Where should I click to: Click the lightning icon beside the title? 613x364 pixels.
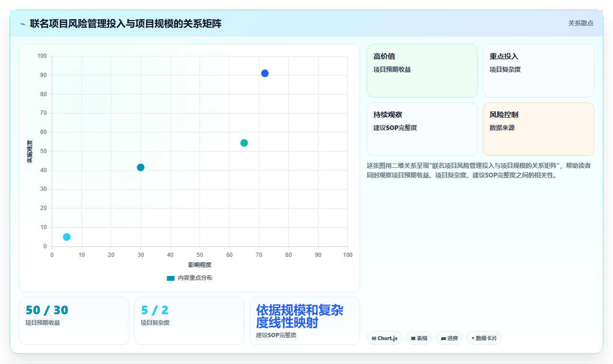click(23, 24)
